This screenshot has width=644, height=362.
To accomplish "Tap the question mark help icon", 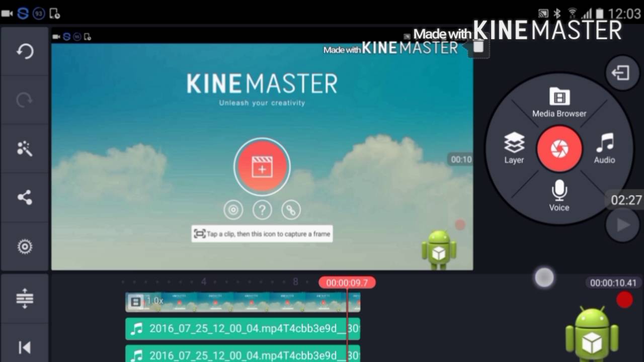I will 262,210.
